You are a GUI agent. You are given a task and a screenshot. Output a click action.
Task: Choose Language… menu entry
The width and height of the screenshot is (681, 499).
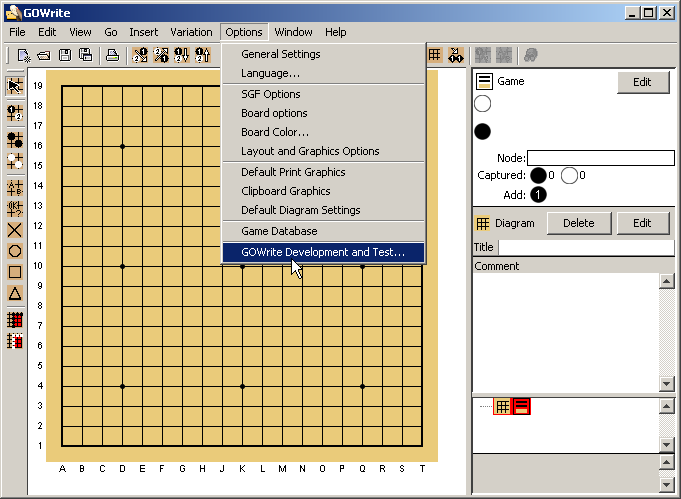[x=324, y=73]
